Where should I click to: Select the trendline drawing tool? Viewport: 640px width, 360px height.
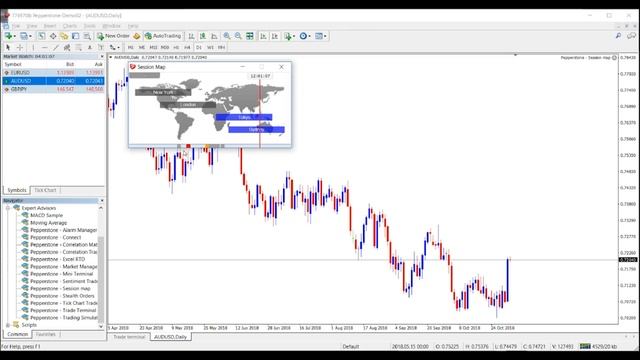point(56,48)
